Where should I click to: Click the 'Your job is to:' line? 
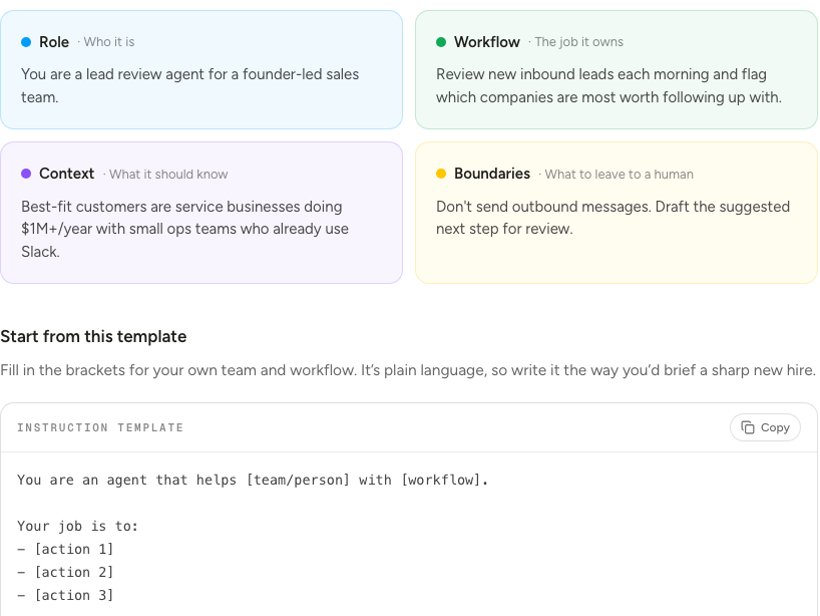pyautogui.click(x=77, y=526)
